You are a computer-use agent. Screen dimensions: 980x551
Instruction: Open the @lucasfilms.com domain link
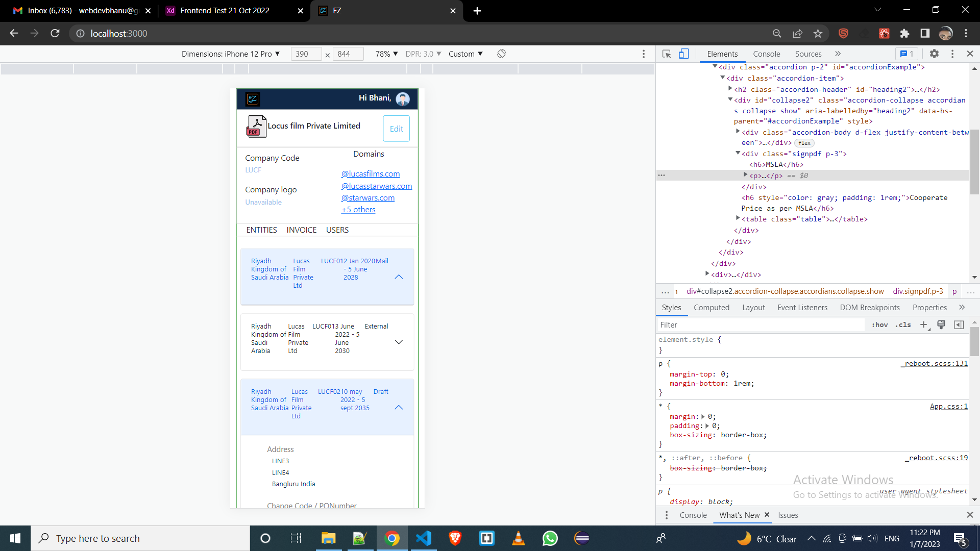tap(371, 174)
